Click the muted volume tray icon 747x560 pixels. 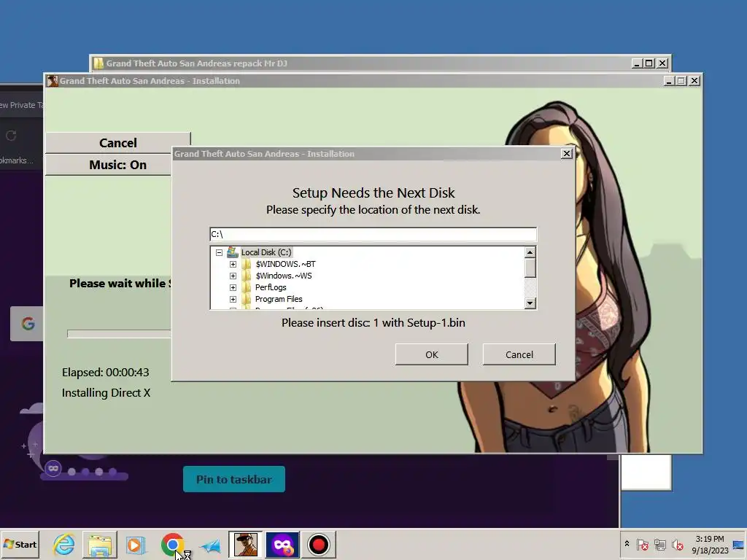(x=677, y=544)
